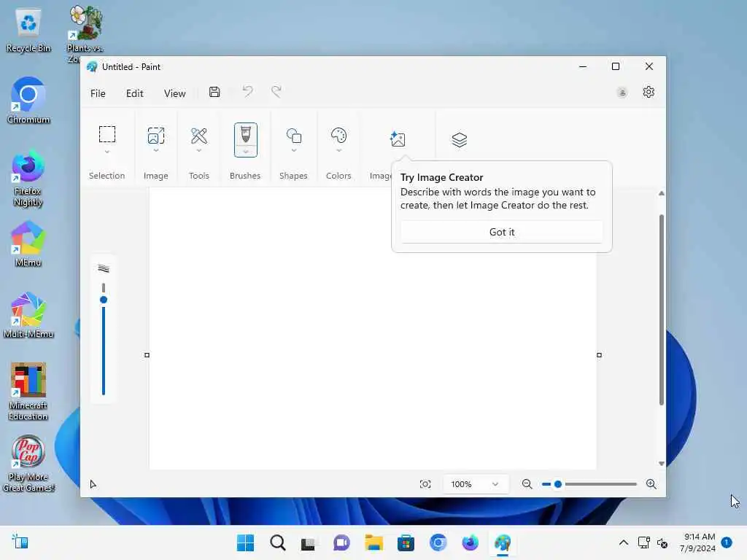
Task: Open the File menu
Action: coord(98,93)
